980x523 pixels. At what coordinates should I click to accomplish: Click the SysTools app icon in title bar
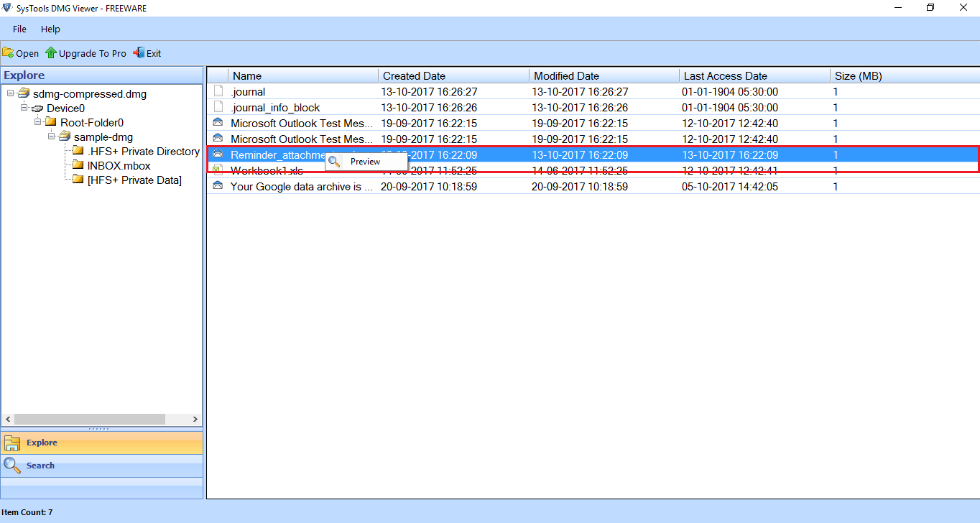(6, 7)
